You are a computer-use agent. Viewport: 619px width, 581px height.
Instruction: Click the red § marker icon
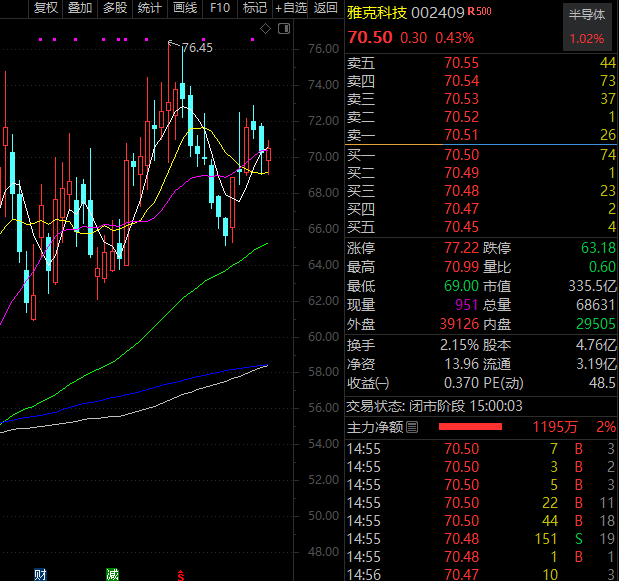click(180, 575)
